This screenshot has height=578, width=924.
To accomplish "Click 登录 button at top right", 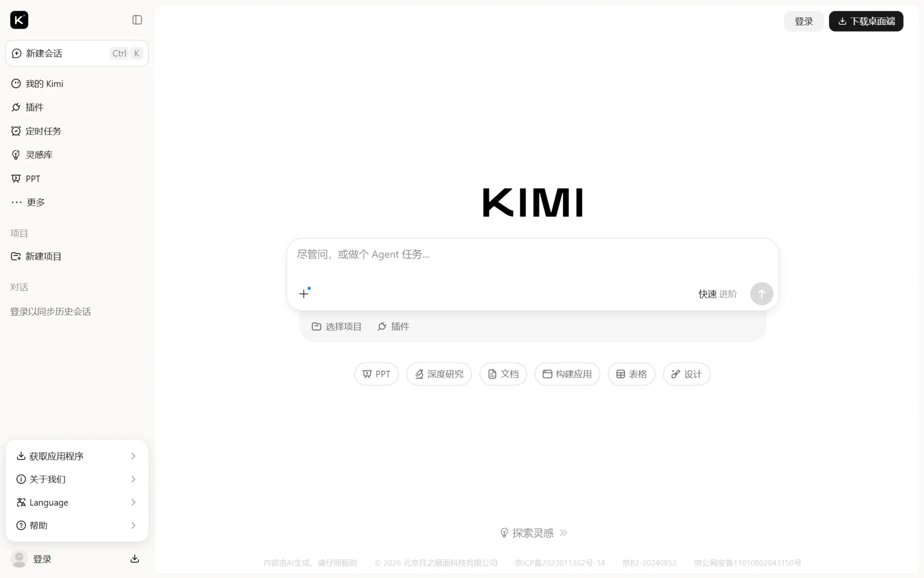I will (x=804, y=21).
